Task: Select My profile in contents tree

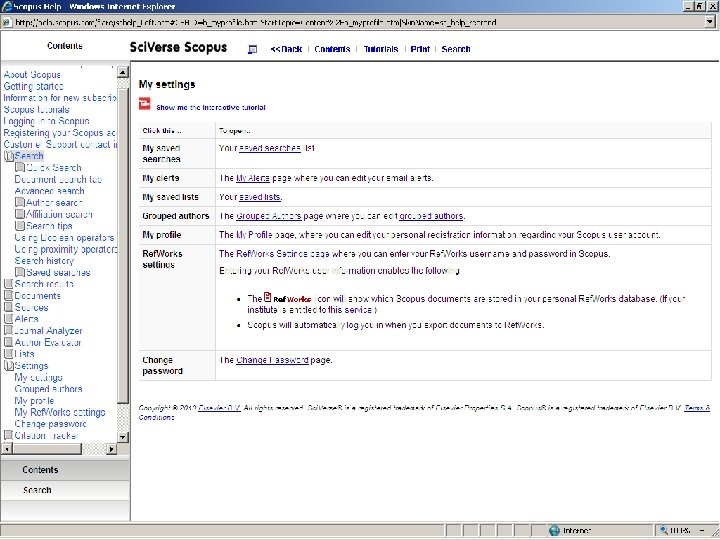Action: 34,400
